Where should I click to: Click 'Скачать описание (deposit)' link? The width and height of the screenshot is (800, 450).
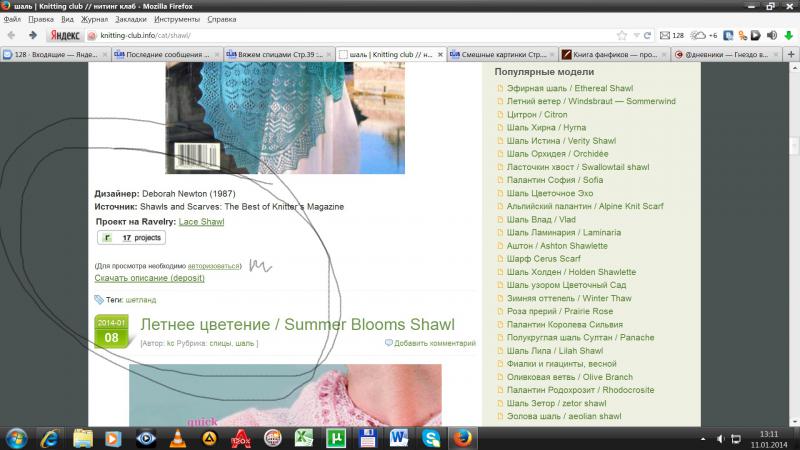click(149, 278)
